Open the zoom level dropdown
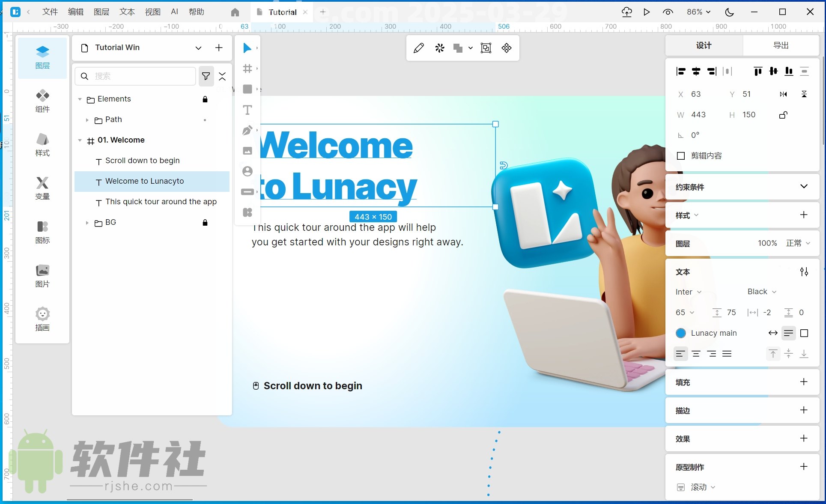The image size is (826, 504). [x=698, y=12]
